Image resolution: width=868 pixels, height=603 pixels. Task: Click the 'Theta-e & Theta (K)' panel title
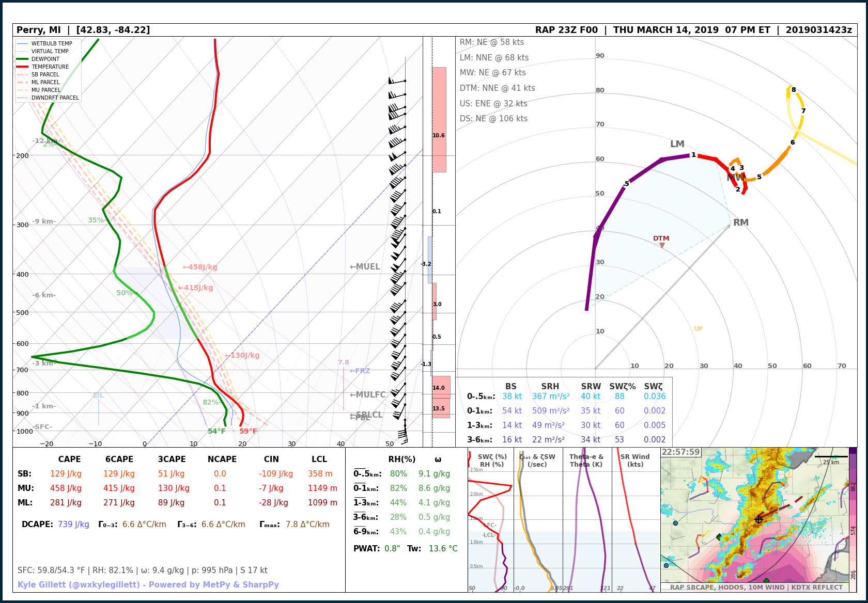click(586, 461)
